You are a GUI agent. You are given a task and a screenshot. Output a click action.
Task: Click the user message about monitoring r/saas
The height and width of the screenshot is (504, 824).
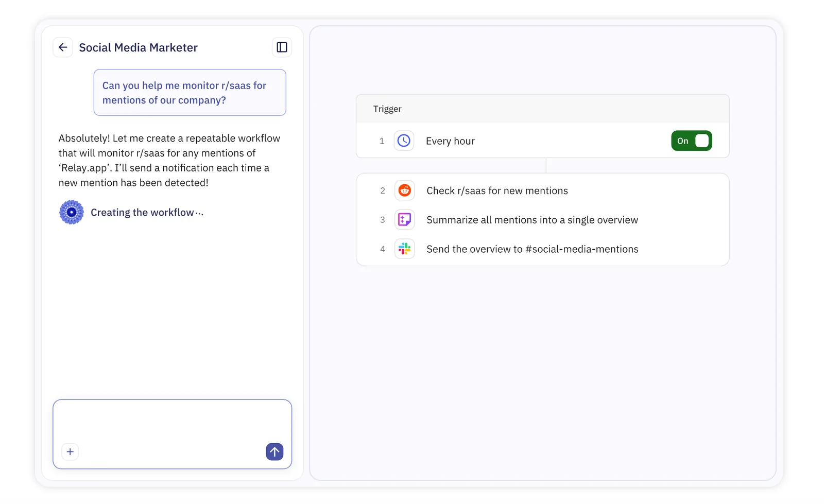(190, 93)
